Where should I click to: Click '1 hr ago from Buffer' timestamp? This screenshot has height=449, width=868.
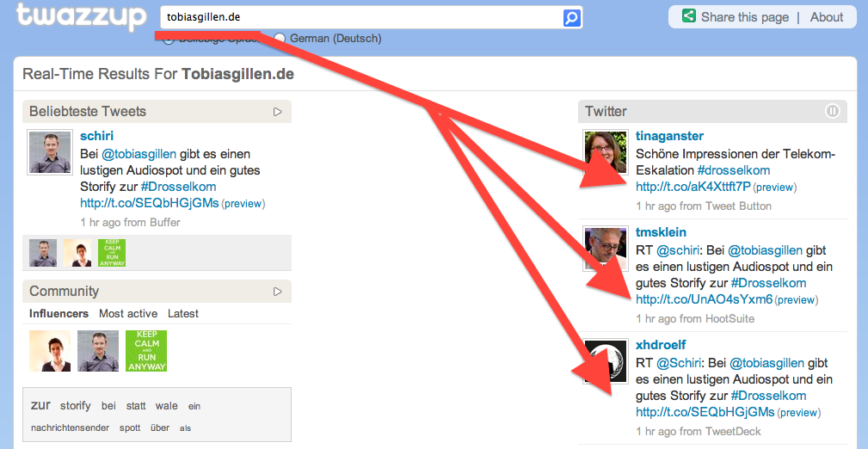tap(130, 223)
